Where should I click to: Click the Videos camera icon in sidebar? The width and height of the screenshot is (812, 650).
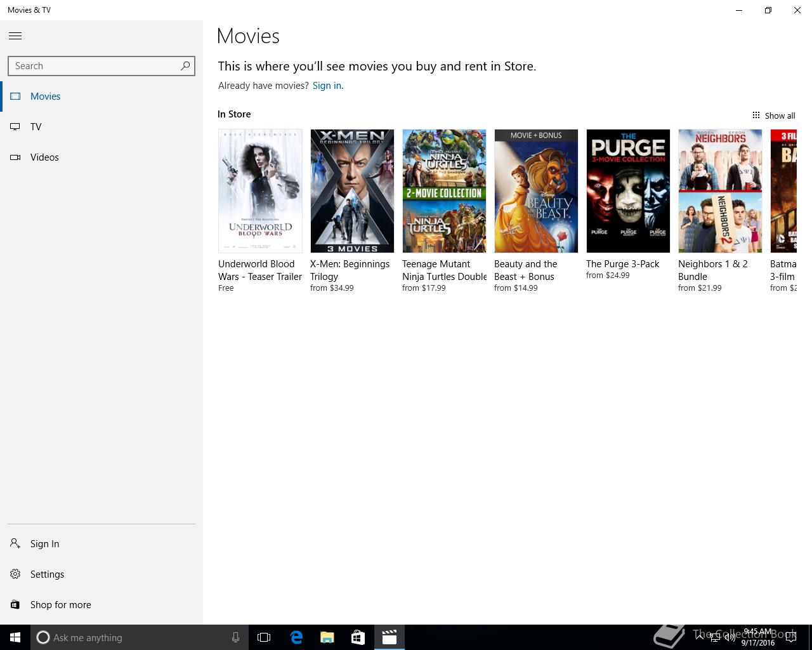click(15, 157)
